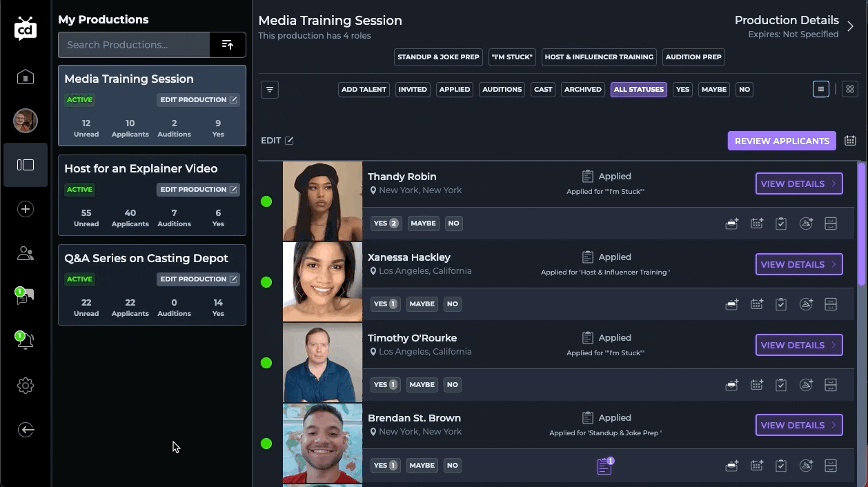Open the settings gear in sidebar
The image size is (868, 487).
tap(26, 386)
